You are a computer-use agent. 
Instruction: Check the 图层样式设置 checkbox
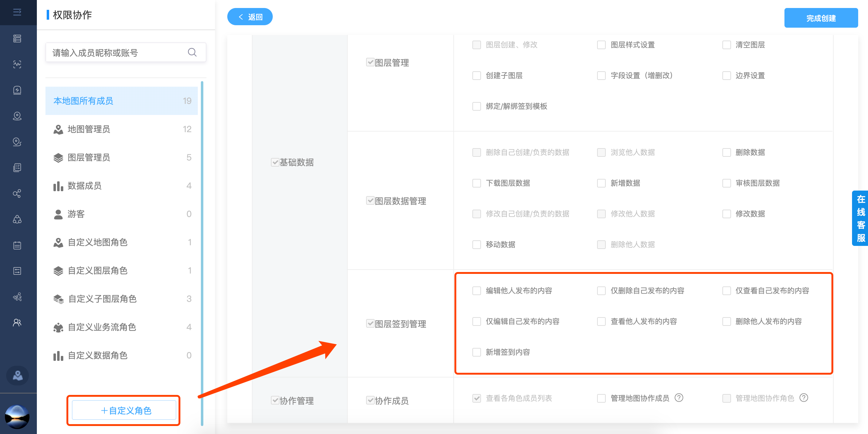click(601, 45)
